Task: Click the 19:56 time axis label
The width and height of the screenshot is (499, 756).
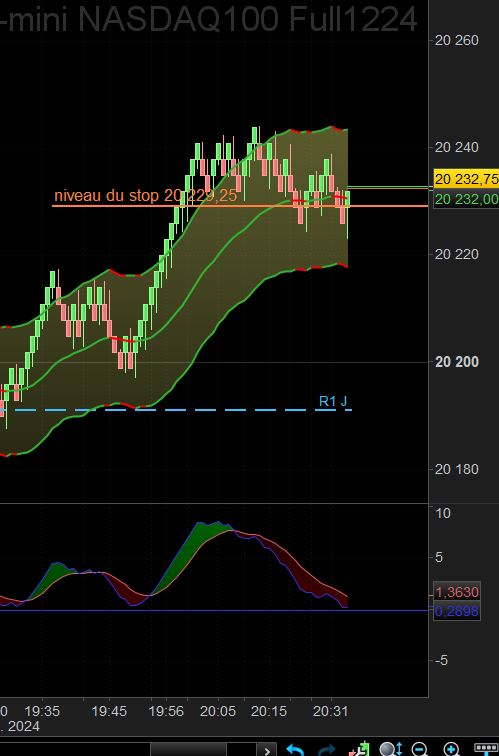Action: tap(166, 711)
